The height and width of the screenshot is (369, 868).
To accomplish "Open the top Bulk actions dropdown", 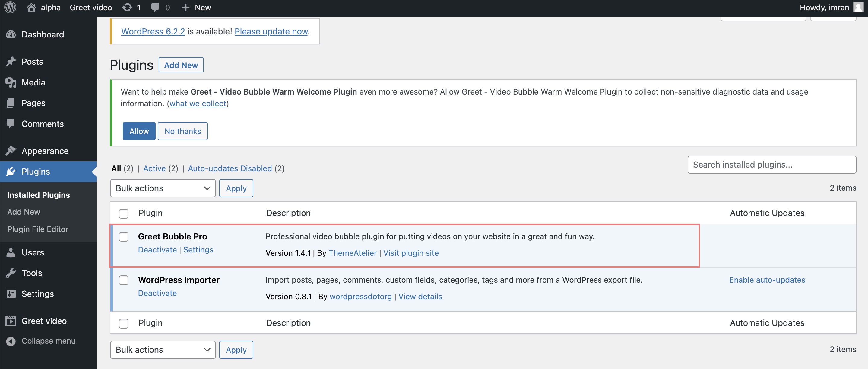I will point(163,188).
